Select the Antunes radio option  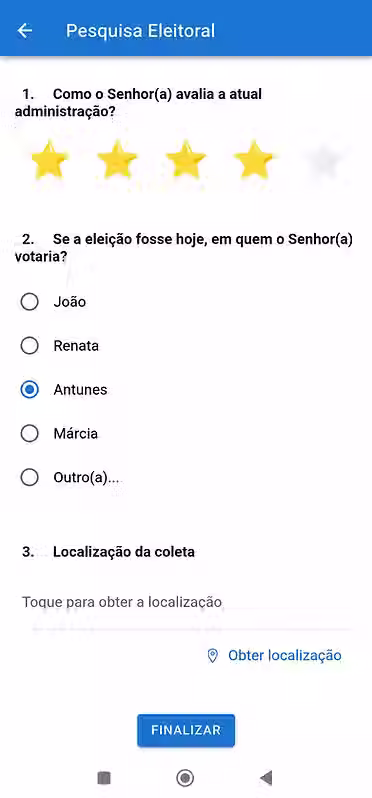tap(30, 390)
